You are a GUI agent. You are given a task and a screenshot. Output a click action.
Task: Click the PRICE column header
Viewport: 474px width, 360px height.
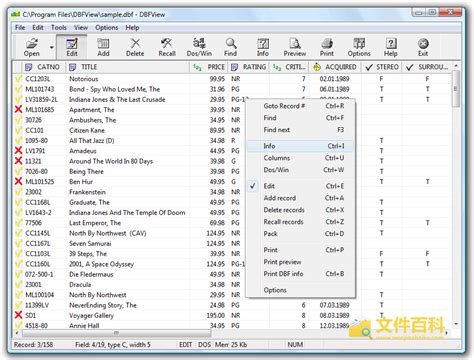209,67
